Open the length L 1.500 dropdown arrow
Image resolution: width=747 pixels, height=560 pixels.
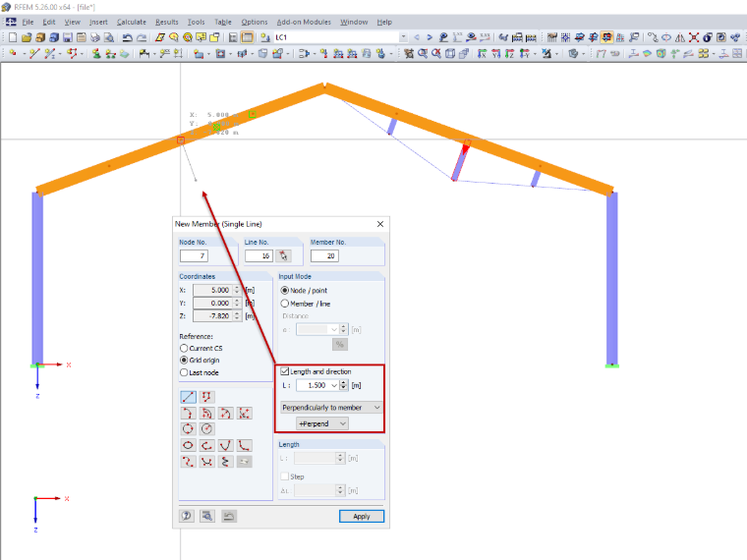point(334,385)
